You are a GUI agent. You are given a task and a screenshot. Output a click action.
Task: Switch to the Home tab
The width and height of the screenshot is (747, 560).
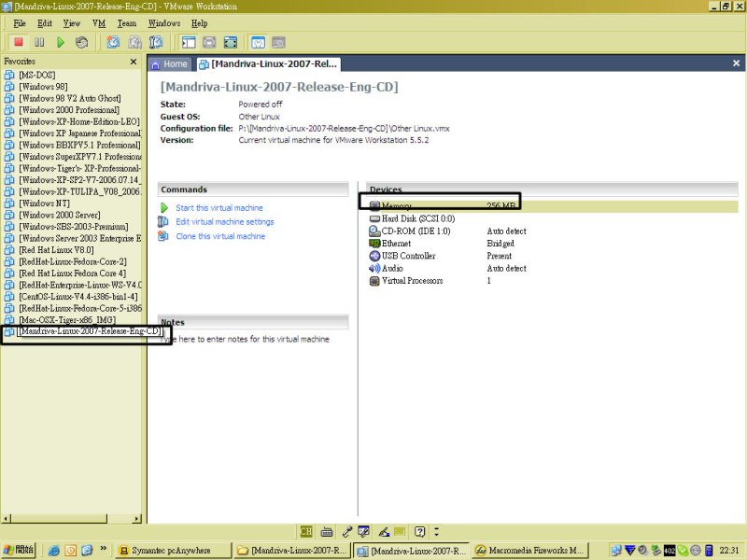coord(170,64)
